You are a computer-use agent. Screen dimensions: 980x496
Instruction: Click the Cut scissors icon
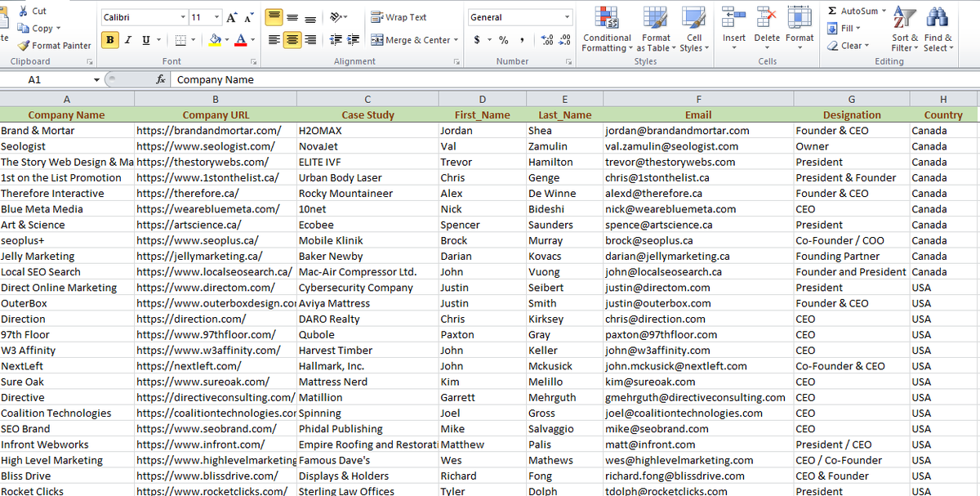pos(22,11)
